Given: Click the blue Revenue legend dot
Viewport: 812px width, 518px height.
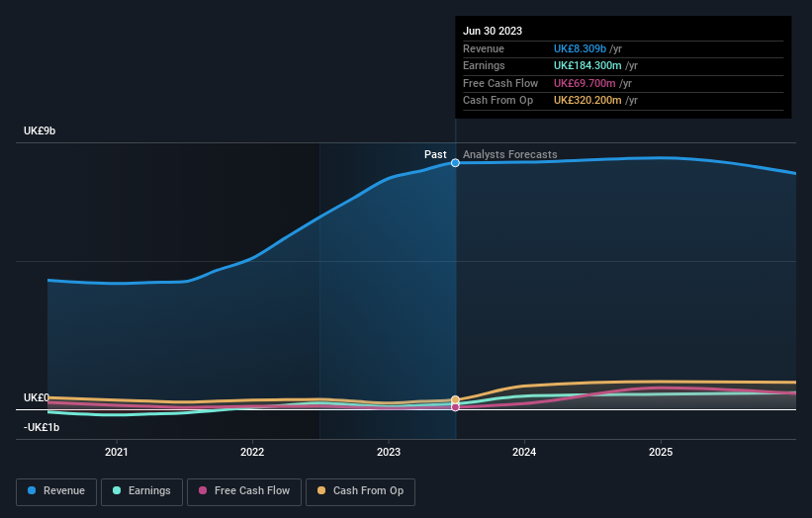Looking at the screenshot, I should click(x=32, y=490).
